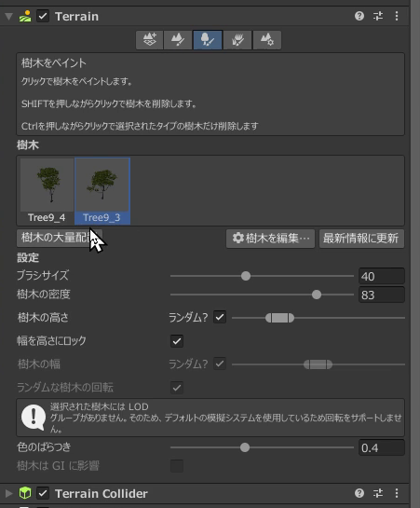Toggle the Terrain component enabled checkbox
This screenshot has width=420, height=508.
pos(43,16)
